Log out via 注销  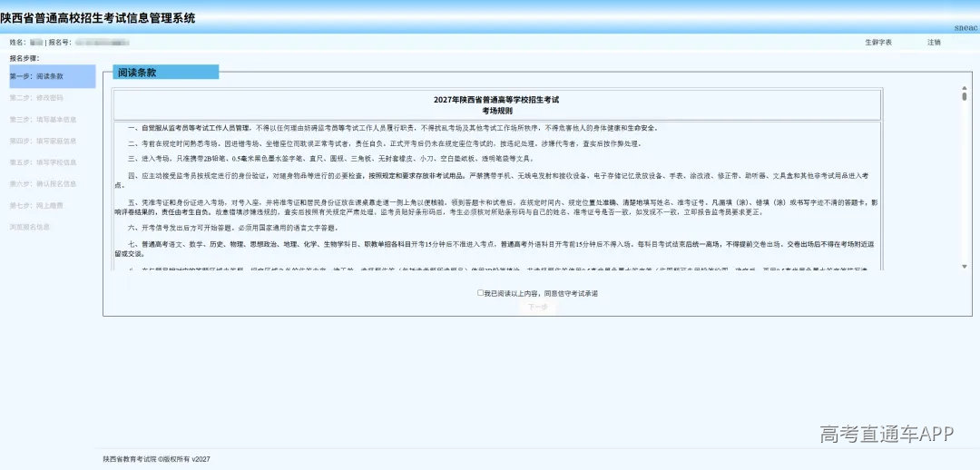(934, 43)
